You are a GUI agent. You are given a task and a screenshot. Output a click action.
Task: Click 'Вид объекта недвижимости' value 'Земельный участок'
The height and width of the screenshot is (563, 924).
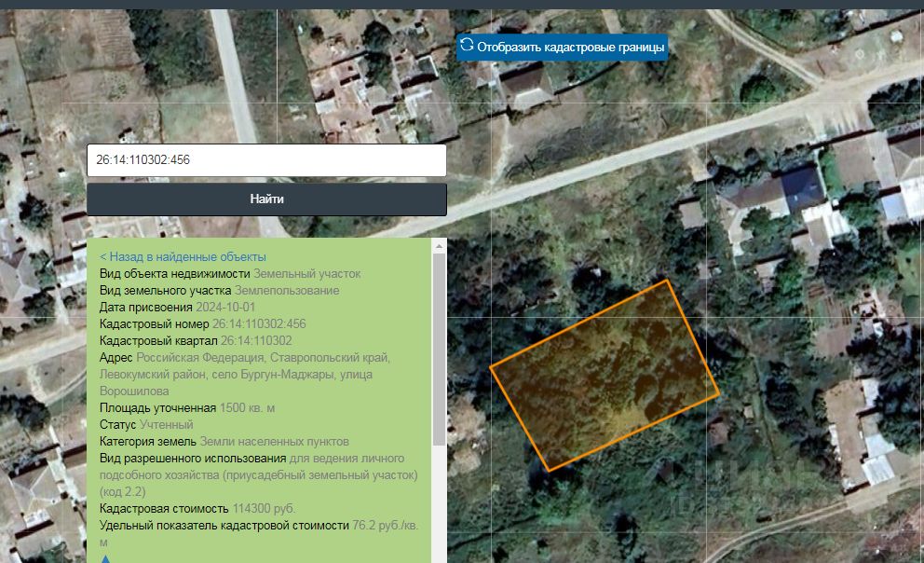(x=307, y=273)
